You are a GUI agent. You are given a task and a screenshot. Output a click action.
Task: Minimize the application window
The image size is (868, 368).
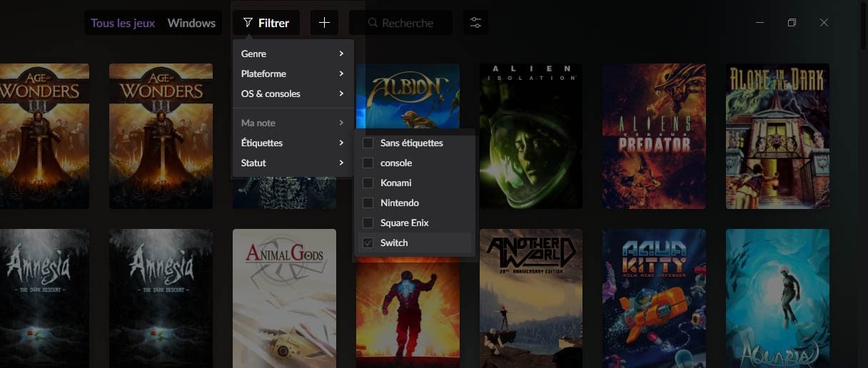[x=759, y=23]
